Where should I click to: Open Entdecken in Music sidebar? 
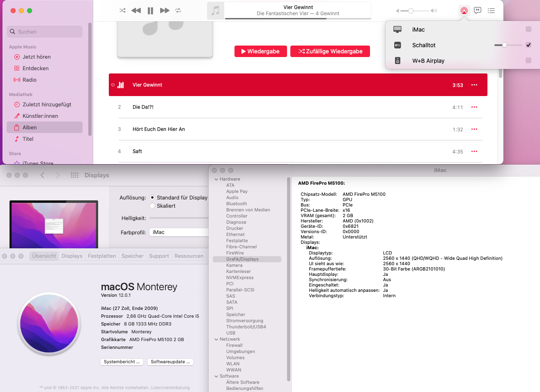[35, 69]
